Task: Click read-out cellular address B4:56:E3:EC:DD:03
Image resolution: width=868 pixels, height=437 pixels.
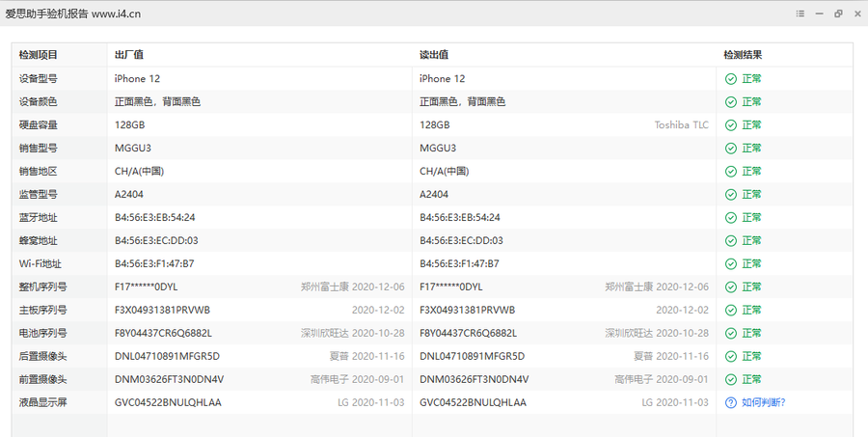Action: tap(462, 240)
